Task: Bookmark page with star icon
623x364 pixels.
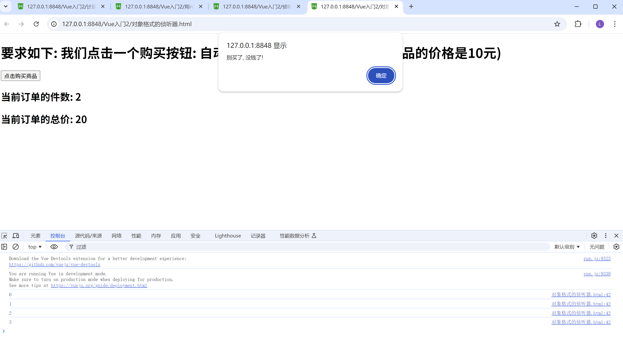Action: click(557, 24)
